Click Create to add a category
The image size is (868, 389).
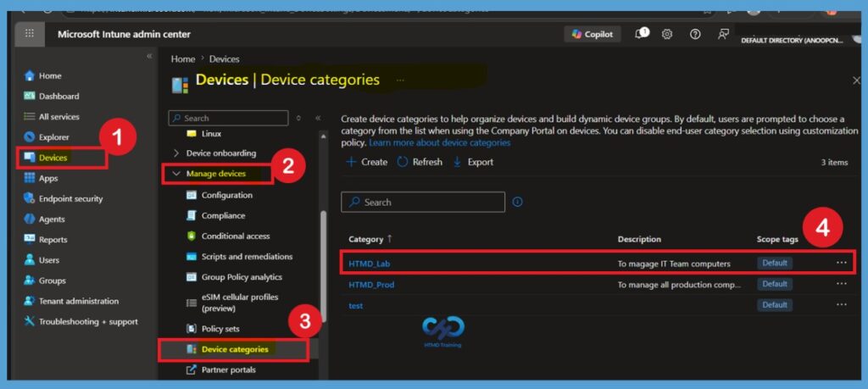366,162
